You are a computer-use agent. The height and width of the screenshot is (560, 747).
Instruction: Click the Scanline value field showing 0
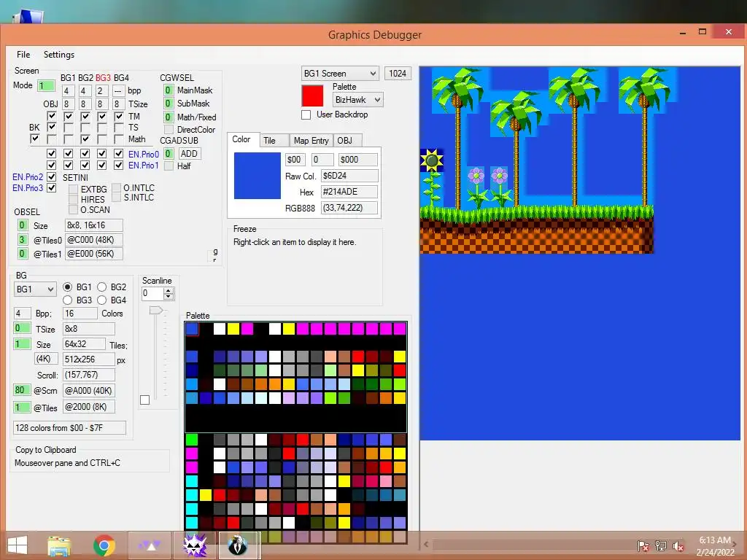click(x=152, y=293)
